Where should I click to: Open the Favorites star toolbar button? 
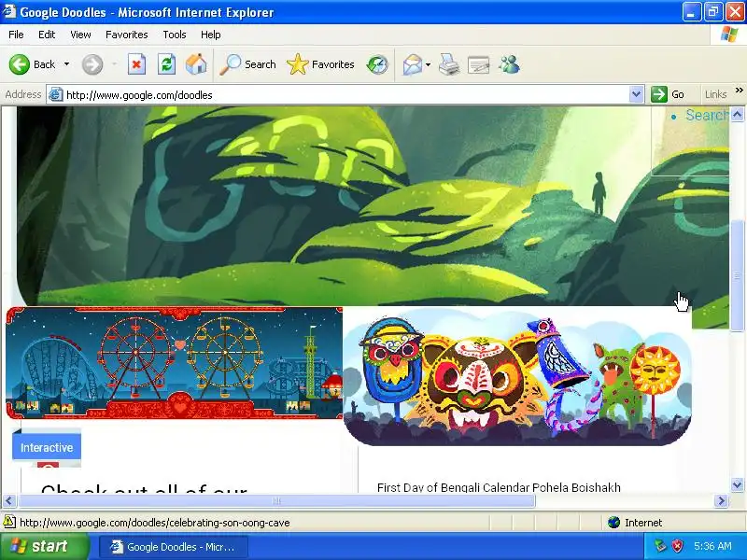(320, 64)
